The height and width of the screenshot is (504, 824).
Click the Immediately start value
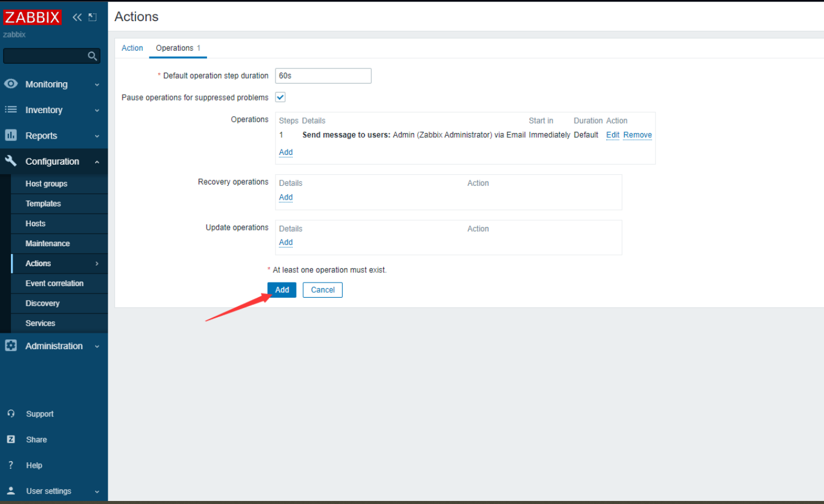(549, 135)
